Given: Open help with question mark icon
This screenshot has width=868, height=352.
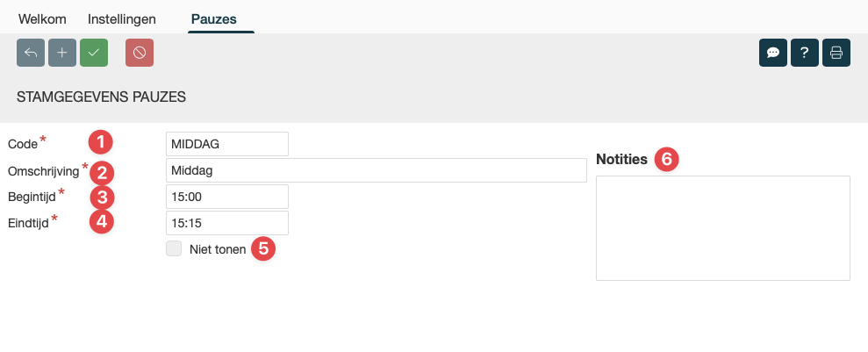Looking at the screenshot, I should [805, 53].
